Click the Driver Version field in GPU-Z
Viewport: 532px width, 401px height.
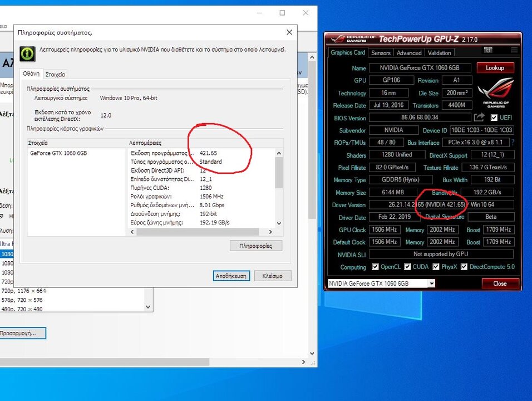441,204
